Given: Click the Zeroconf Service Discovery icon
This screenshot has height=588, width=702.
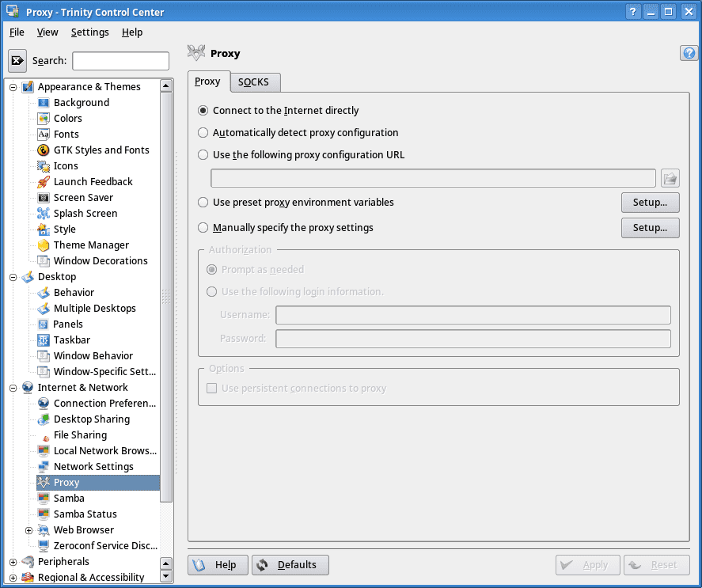Looking at the screenshot, I should (44, 546).
